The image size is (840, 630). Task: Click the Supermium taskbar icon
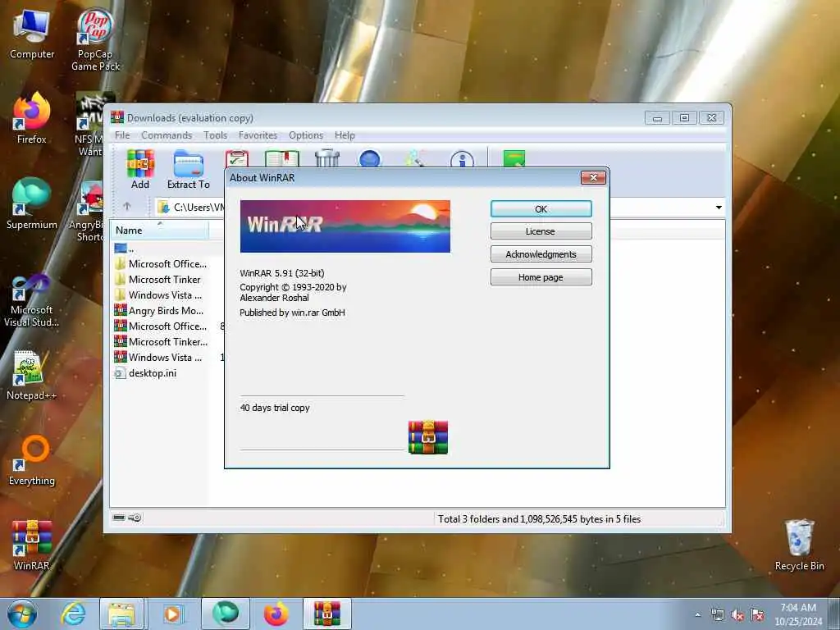226,614
